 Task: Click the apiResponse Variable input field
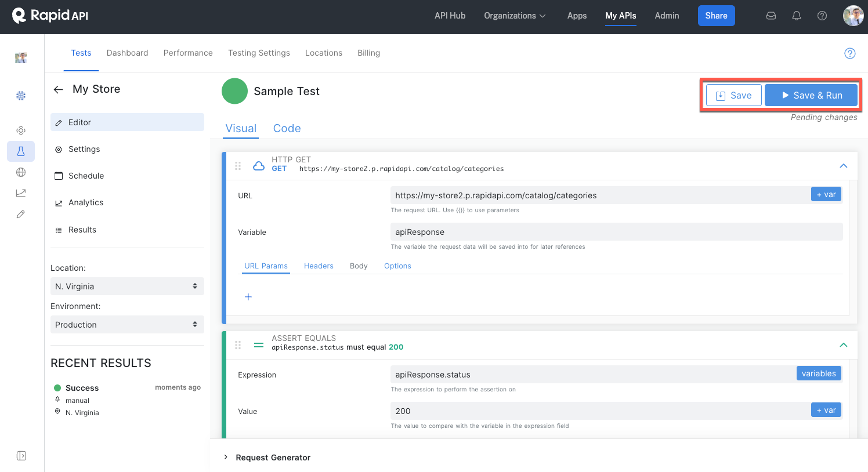(x=617, y=232)
